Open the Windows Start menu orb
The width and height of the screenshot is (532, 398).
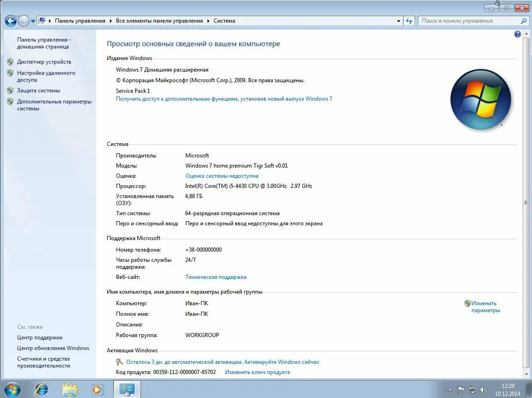(x=12, y=389)
